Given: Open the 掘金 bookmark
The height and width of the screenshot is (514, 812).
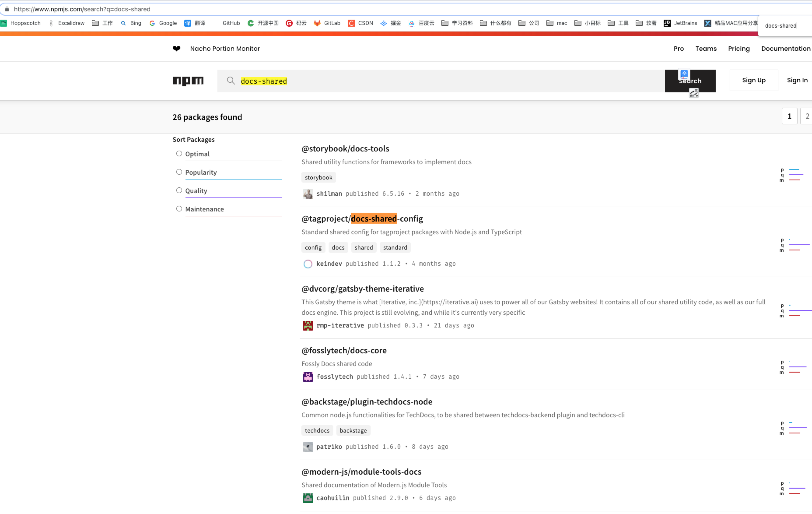Looking at the screenshot, I should click(x=391, y=23).
